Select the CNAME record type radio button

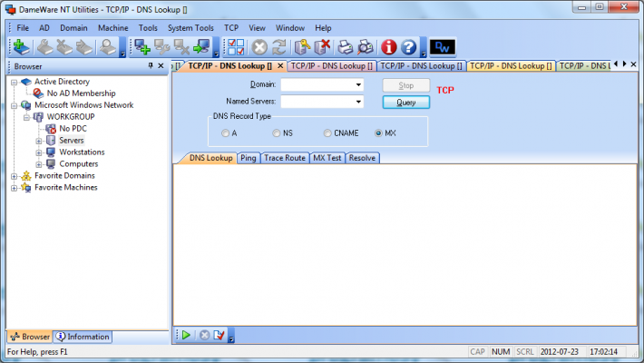327,133
